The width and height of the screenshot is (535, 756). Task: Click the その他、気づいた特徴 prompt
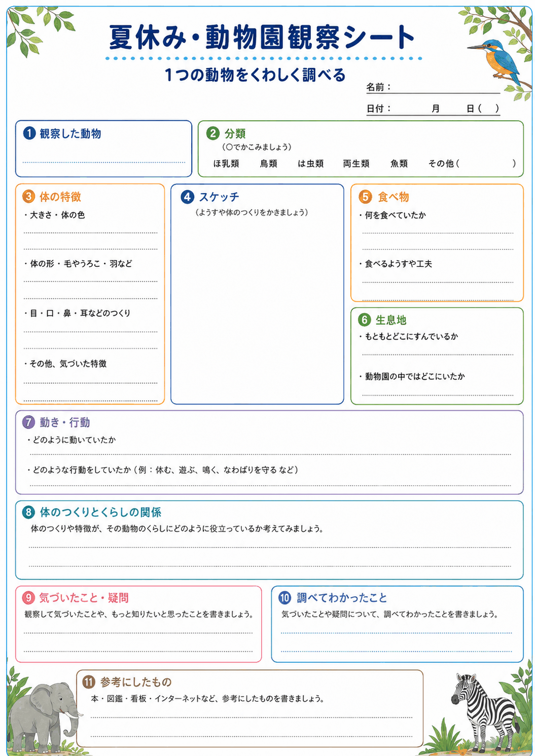(65, 364)
